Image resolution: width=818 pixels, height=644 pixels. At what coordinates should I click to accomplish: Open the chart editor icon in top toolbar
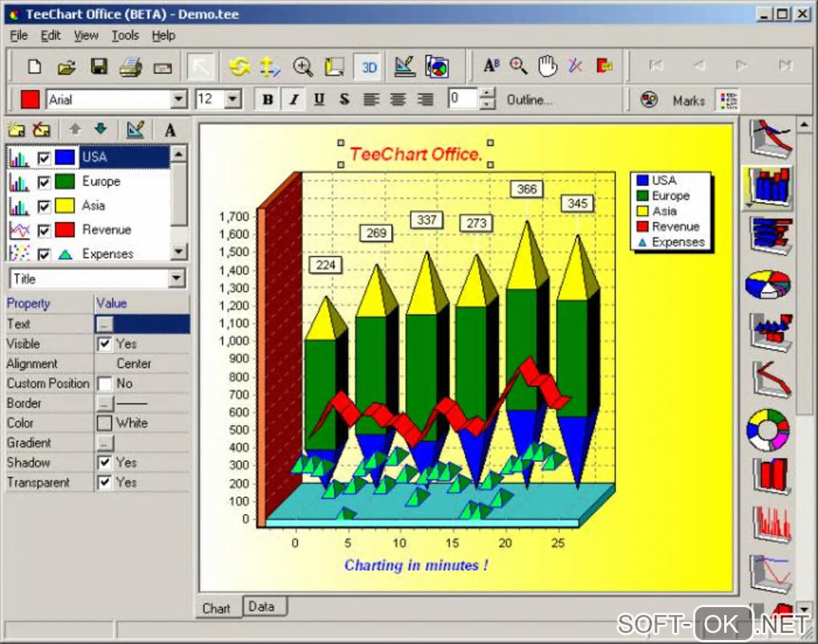click(x=405, y=67)
